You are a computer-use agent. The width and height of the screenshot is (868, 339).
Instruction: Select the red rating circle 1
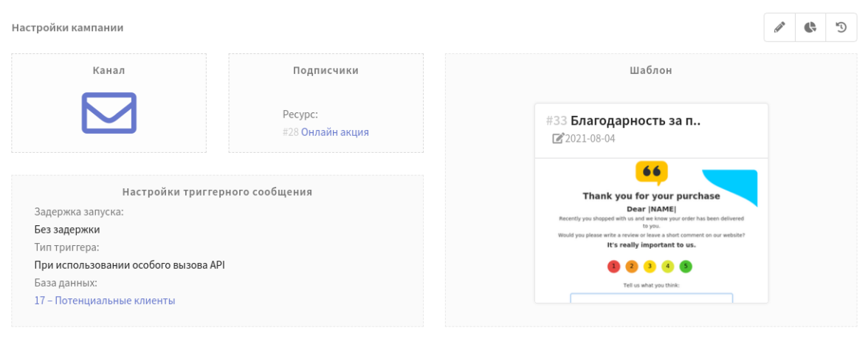pyautogui.click(x=614, y=266)
